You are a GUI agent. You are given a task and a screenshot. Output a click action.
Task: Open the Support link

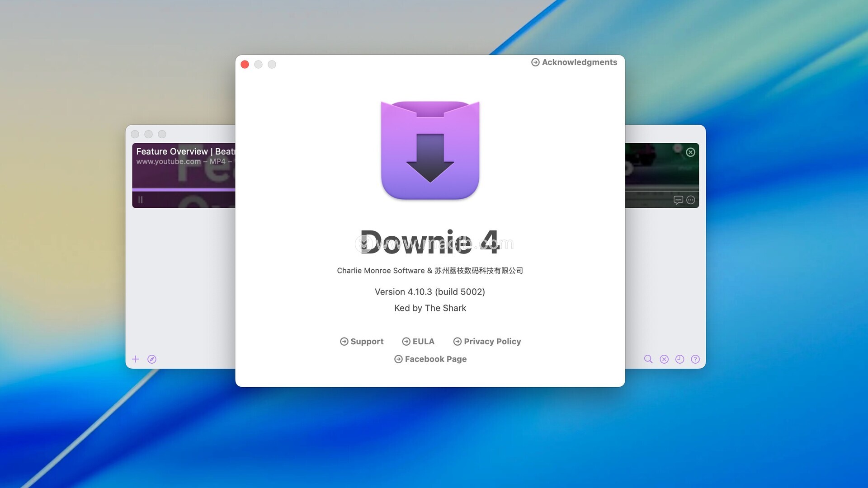(x=362, y=342)
